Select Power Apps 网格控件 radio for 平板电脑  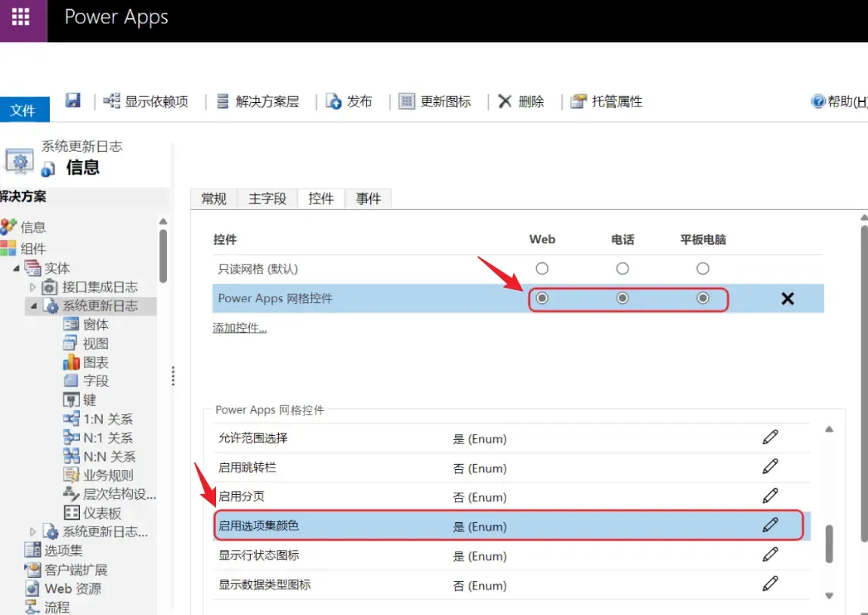(703, 298)
